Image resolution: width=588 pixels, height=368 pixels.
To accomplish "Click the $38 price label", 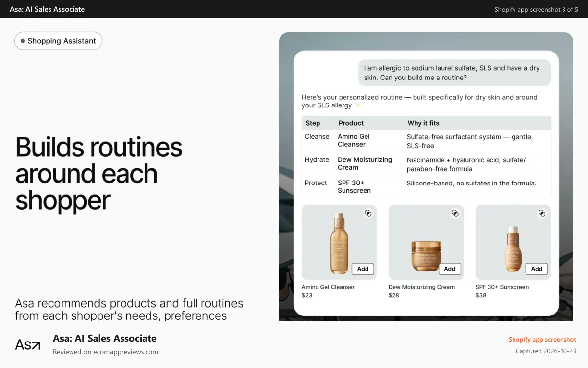I will 481,295.
